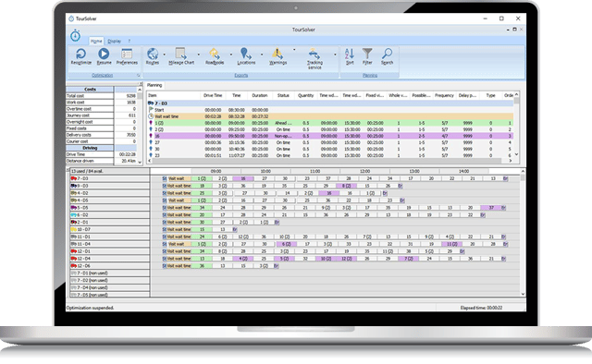
Task: Select the Planning tab above the table
Action: pyautogui.click(x=154, y=85)
